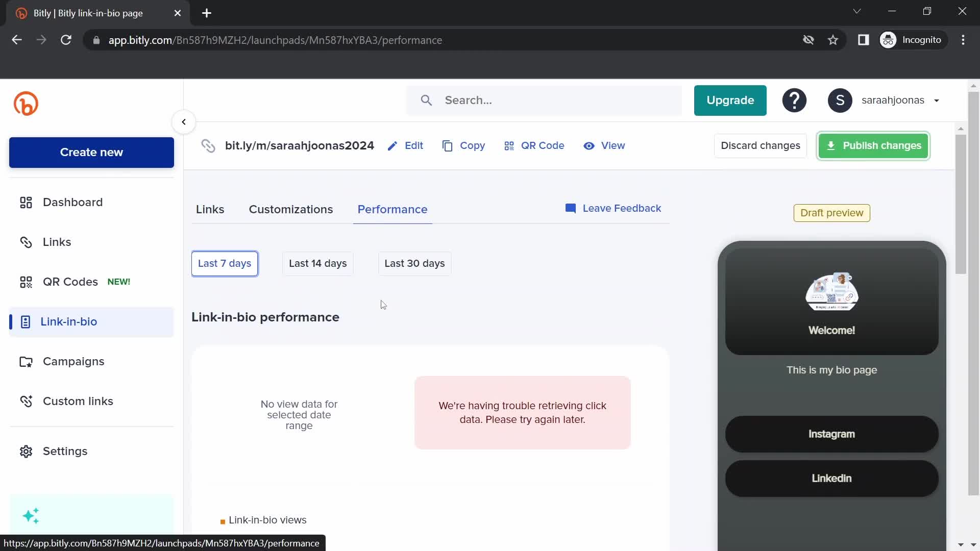Switch to the Links tab
The image size is (980, 551).
[x=209, y=209]
